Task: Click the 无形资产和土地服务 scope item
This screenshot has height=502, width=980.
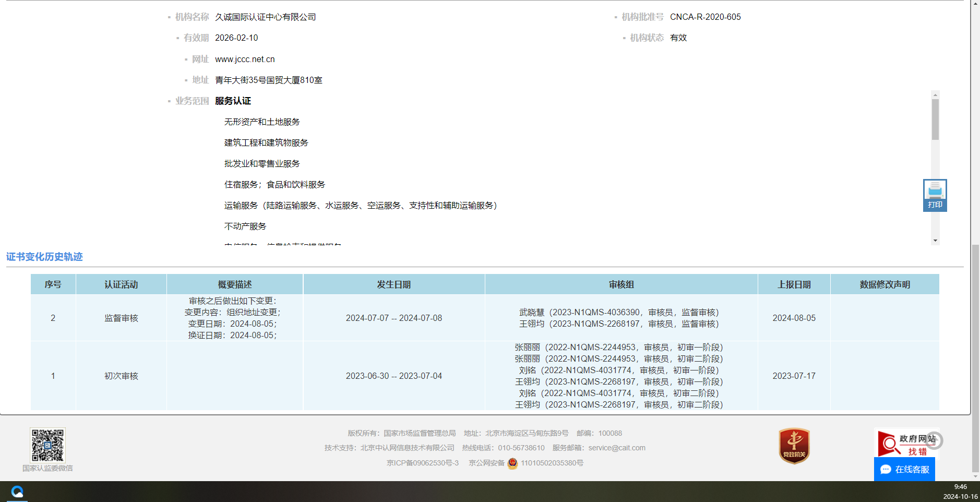Action: pos(262,122)
